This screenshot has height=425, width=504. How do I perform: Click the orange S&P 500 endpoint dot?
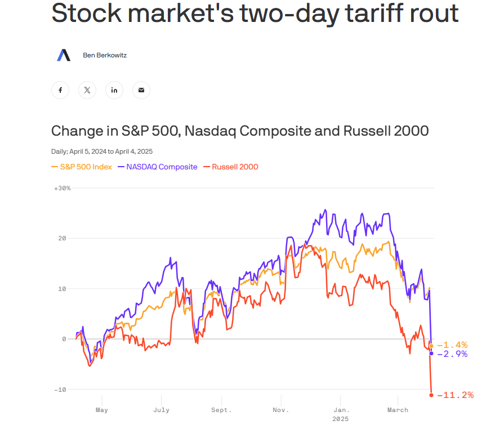coord(431,346)
